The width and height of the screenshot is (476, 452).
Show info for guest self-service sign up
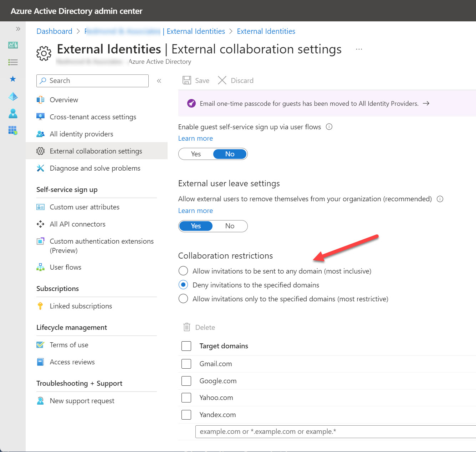[329, 127]
